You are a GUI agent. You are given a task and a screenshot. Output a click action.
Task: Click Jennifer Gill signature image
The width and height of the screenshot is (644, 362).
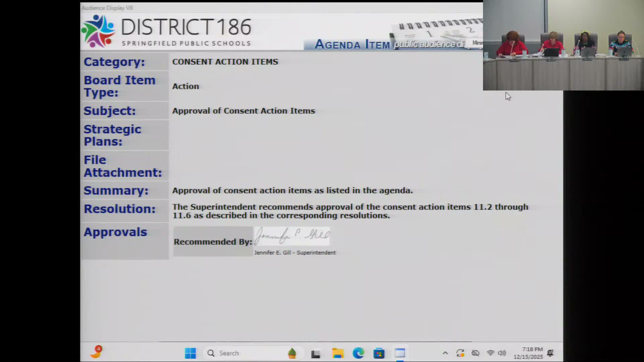tap(292, 236)
